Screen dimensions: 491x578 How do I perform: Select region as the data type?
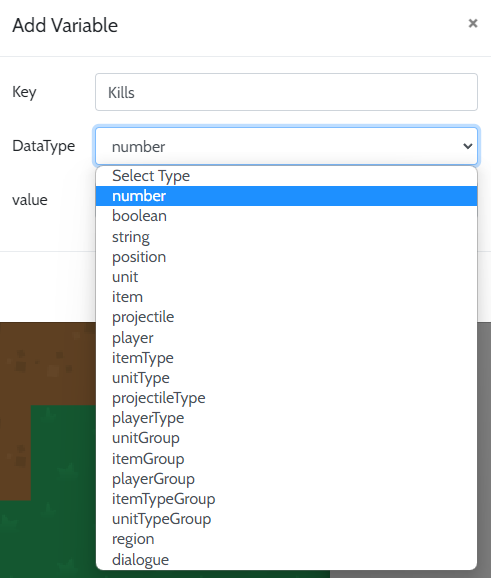click(286, 539)
